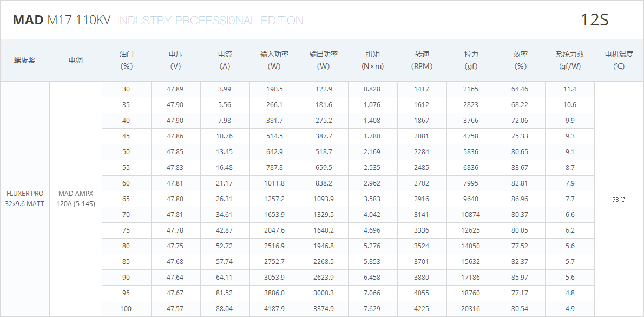Click input power value 3053.9
644x317 pixels.
274,278
